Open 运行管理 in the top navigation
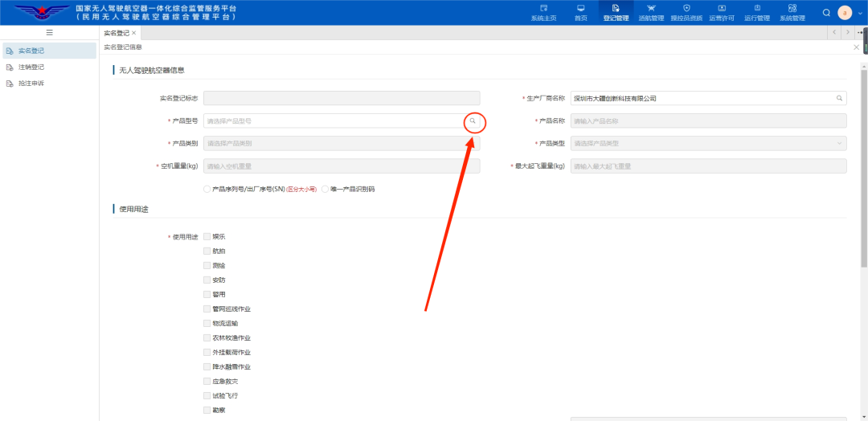 (756, 12)
